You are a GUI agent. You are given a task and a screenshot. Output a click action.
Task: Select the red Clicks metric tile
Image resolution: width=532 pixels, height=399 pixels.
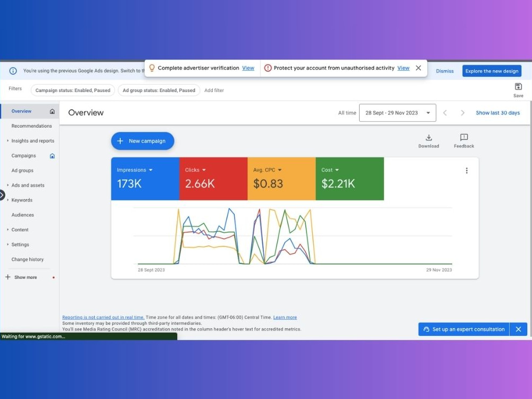tap(213, 178)
